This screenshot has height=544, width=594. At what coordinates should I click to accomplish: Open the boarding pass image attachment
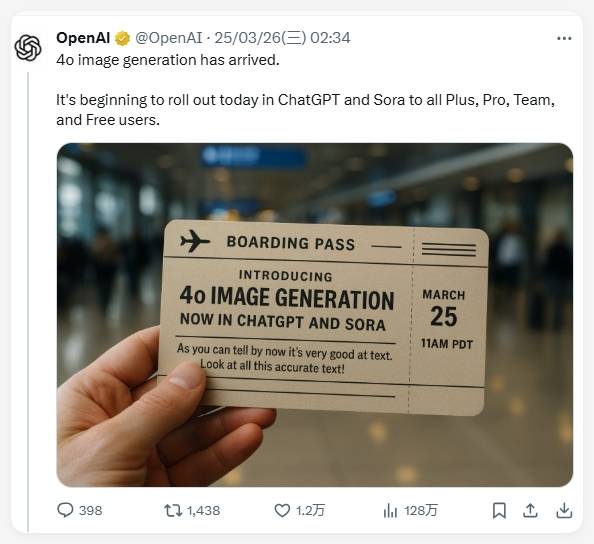tap(315, 315)
